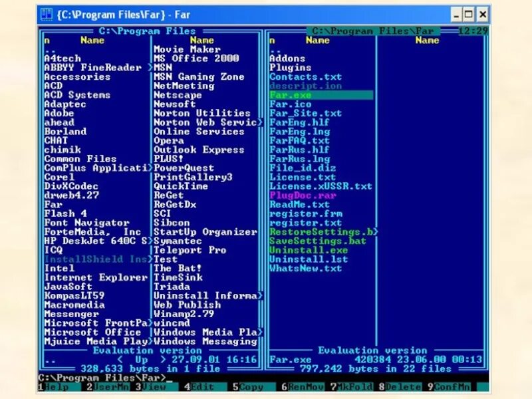Select the Movie Maker folder

tap(188, 49)
